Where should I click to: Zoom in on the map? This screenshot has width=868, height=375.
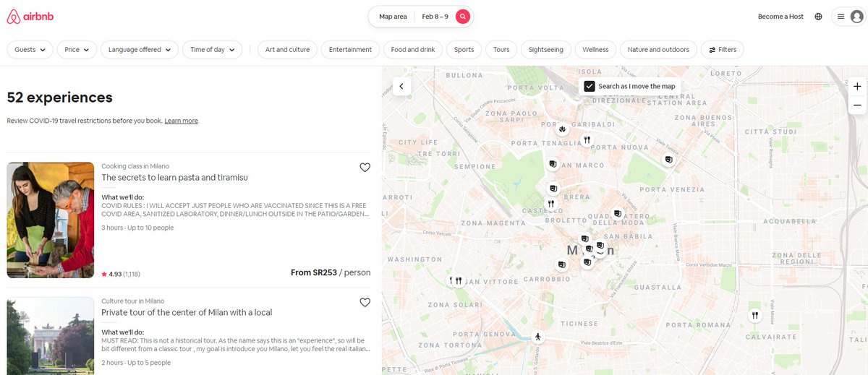857,86
